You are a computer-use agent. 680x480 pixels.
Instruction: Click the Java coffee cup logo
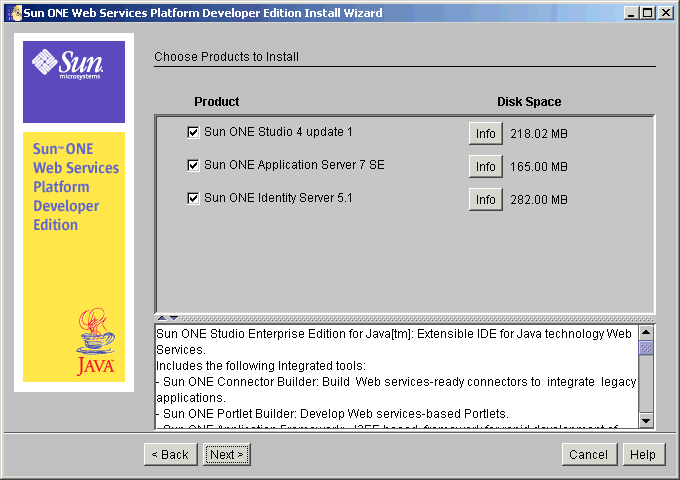(96, 341)
